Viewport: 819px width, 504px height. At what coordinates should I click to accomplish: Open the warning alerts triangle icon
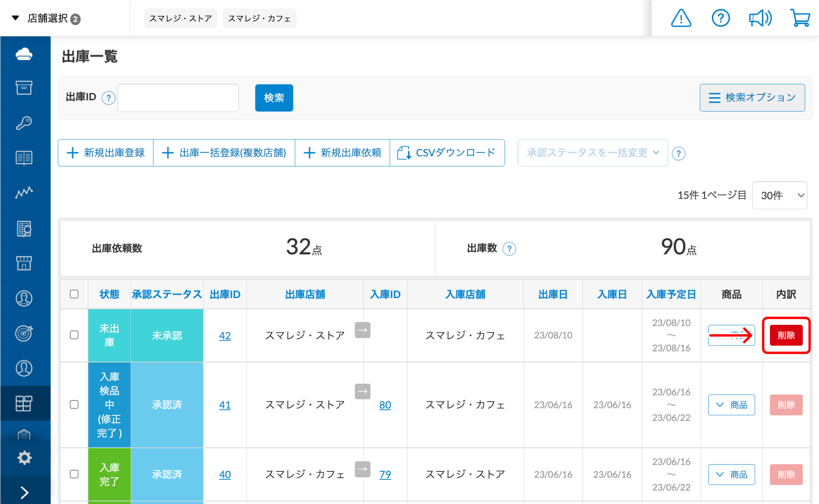pyautogui.click(x=681, y=18)
